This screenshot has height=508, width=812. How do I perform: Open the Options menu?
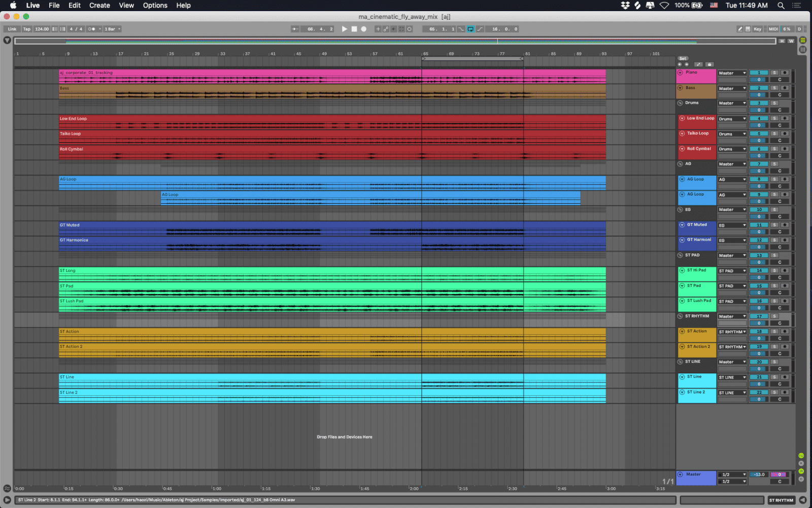tap(155, 5)
